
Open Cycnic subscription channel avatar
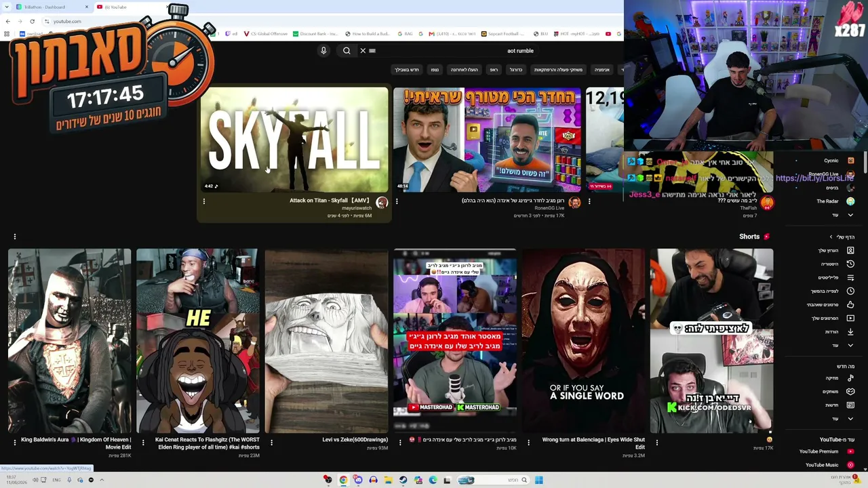(850, 161)
